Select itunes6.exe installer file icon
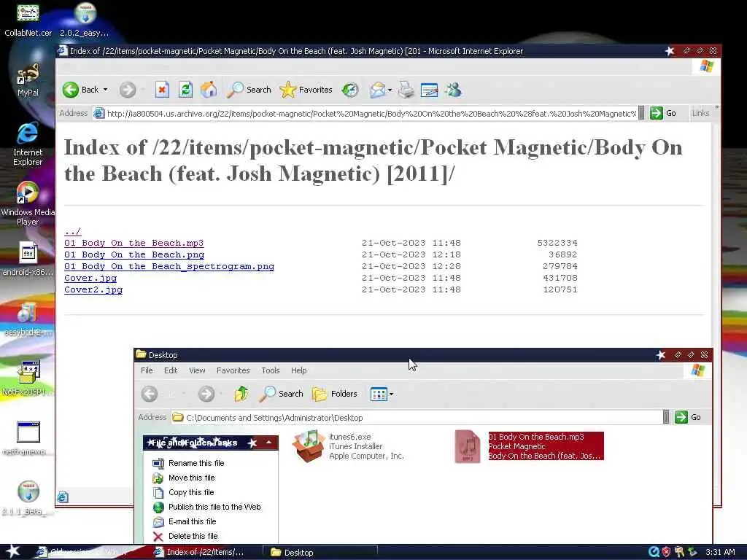 pyautogui.click(x=309, y=446)
